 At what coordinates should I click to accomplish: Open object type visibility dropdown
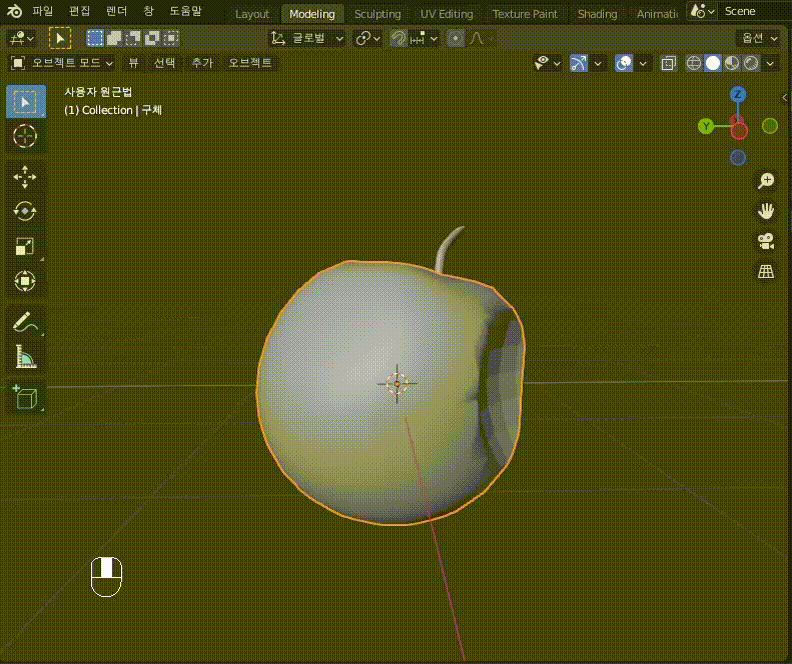(547, 63)
